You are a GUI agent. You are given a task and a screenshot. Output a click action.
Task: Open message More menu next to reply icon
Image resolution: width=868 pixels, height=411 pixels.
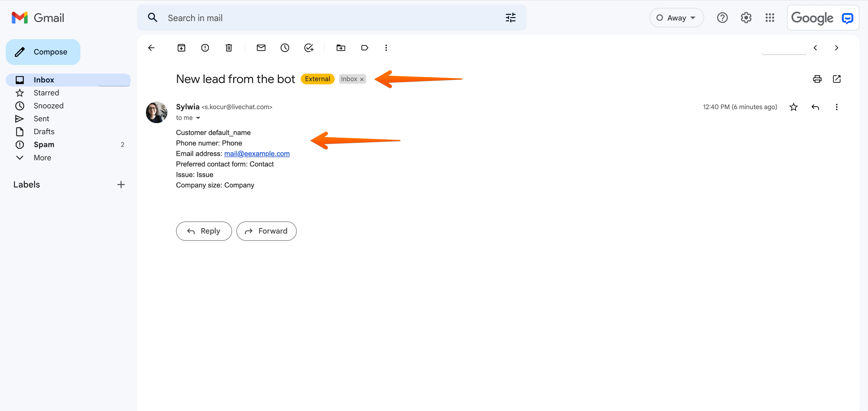[837, 107]
